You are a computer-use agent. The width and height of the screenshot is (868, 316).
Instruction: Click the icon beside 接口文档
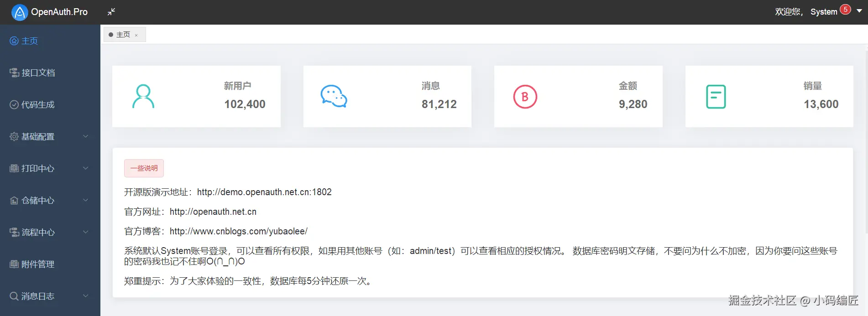(x=14, y=73)
